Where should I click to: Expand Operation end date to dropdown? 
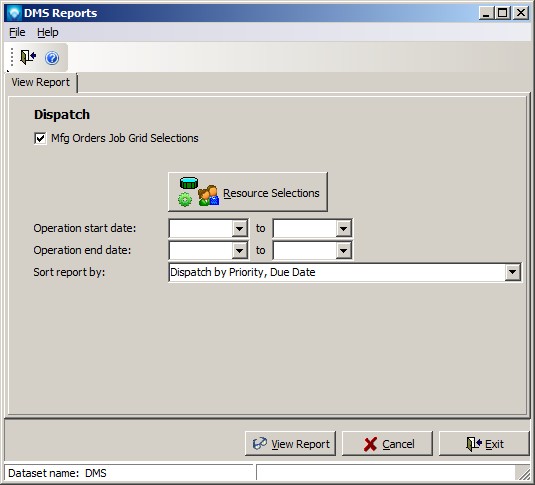pos(344,251)
